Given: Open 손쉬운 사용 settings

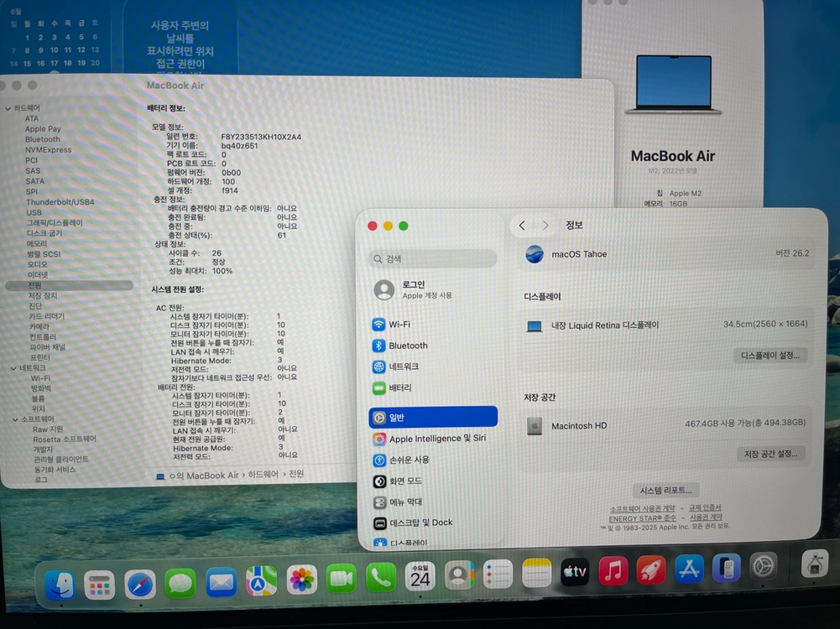Looking at the screenshot, I should pyautogui.click(x=433, y=460).
